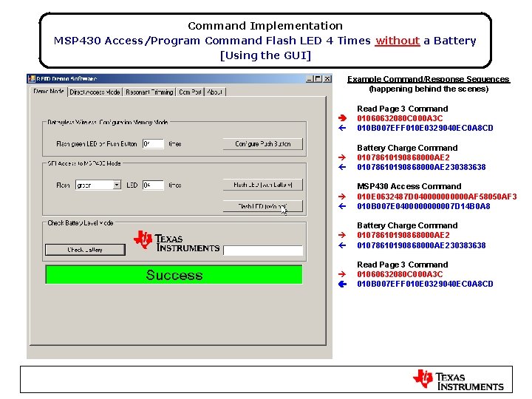
Task: Click the 'MSP430 Access Command' label
Action: click(409, 186)
